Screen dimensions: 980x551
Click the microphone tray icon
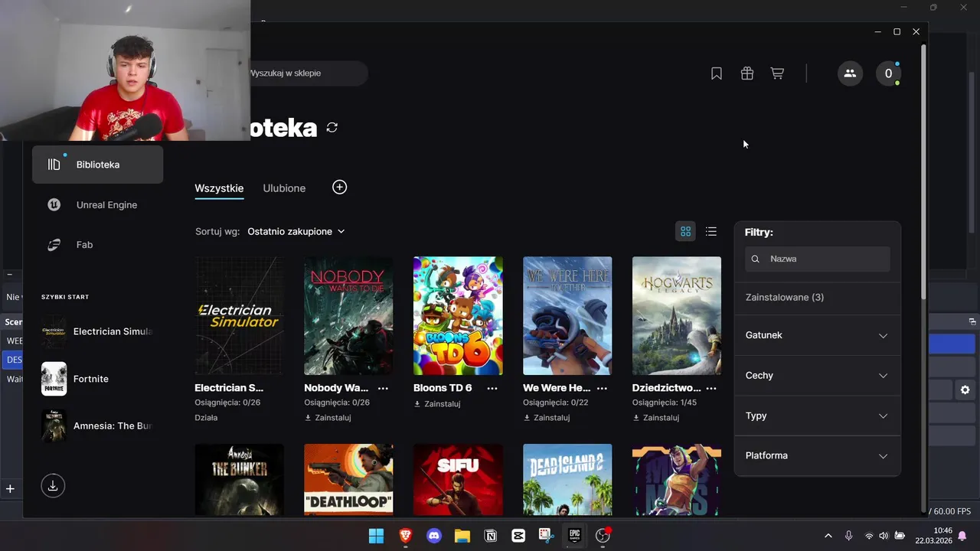[848, 536]
